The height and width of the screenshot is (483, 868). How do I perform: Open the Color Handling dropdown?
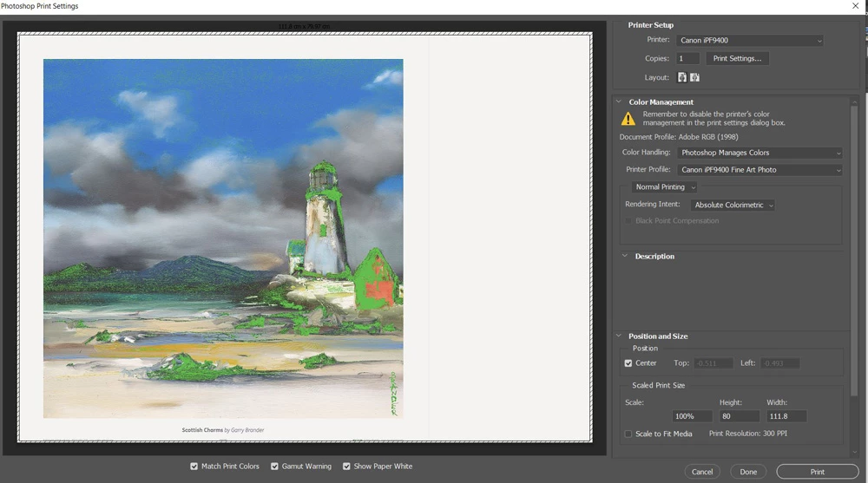(760, 153)
